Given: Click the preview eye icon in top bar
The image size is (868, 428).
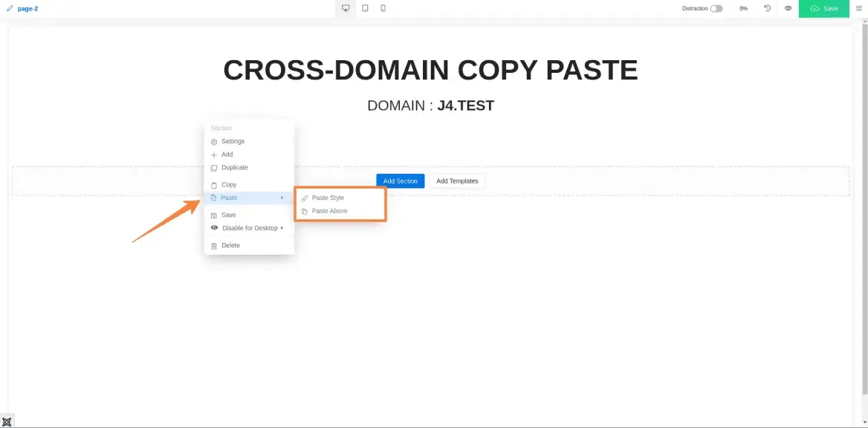Looking at the screenshot, I should tap(788, 8).
